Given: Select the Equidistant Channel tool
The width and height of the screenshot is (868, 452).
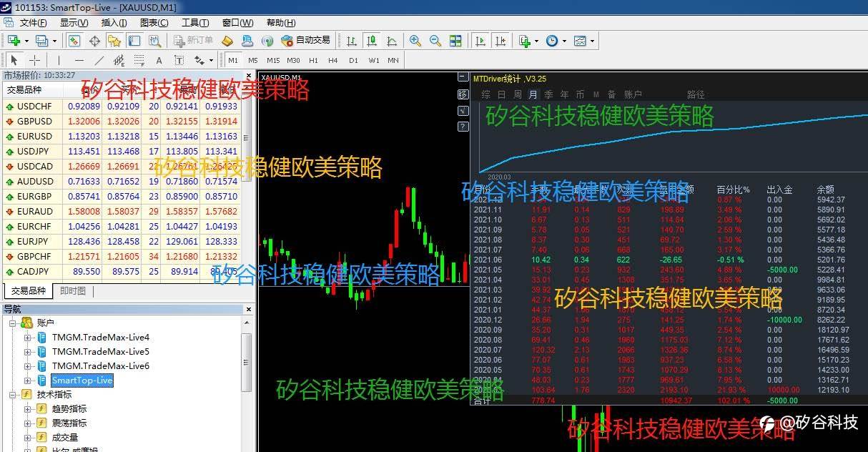Looking at the screenshot, I should pos(119,60).
